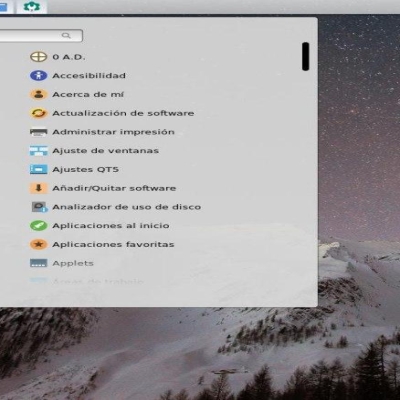Open the "Acerca de mí" entry
This screenshot has width=400, height=400.
pos(88,95)
